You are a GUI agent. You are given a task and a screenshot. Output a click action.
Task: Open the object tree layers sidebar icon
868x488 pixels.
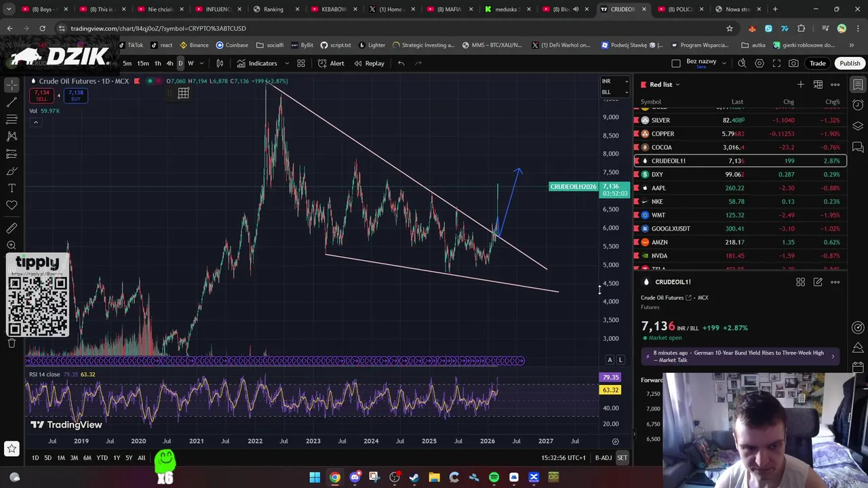coord(858,126)
